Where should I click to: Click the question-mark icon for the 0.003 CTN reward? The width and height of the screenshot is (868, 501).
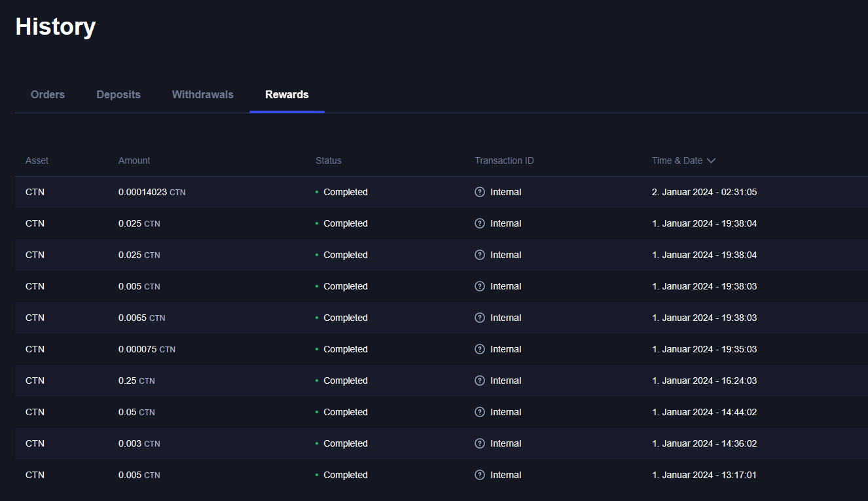click(480, 443)
